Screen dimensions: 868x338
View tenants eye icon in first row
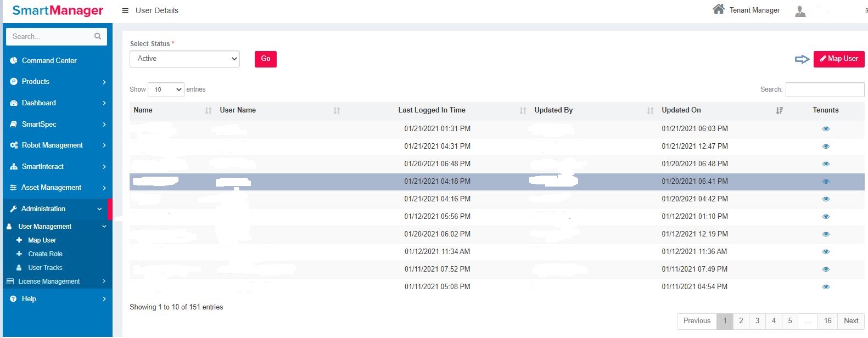tap(826, 129)
